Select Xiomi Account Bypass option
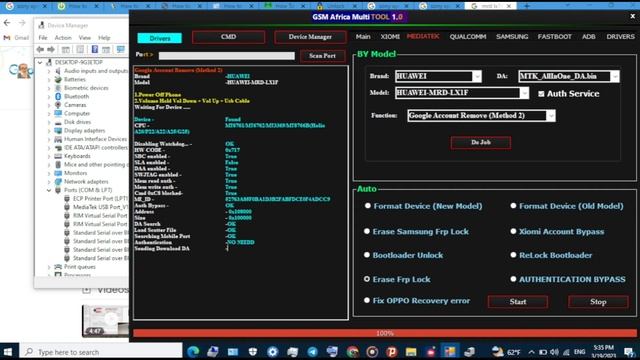This screenshot has height=360, width=640. 513,231
